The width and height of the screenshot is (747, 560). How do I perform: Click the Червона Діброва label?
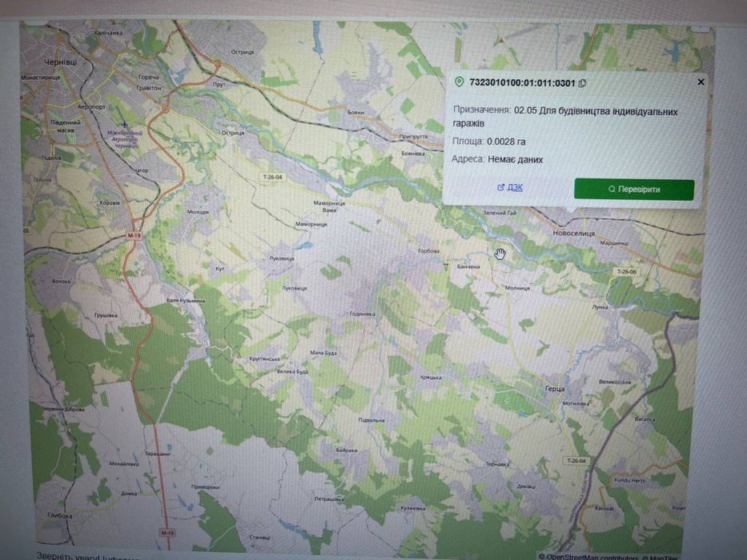click(x=63, y=409)
